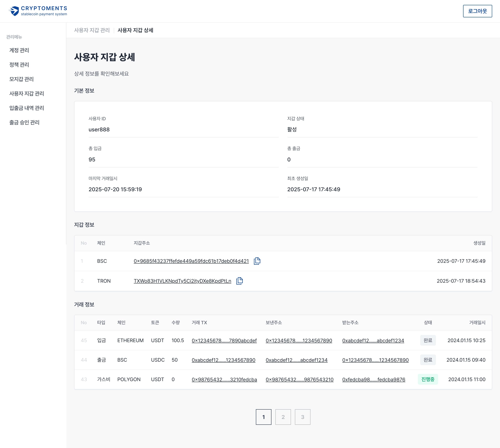The height and width of the screenshot is (448, 500).
Task: Open the TRON wallet address link
Action: [x=182, y=281]
